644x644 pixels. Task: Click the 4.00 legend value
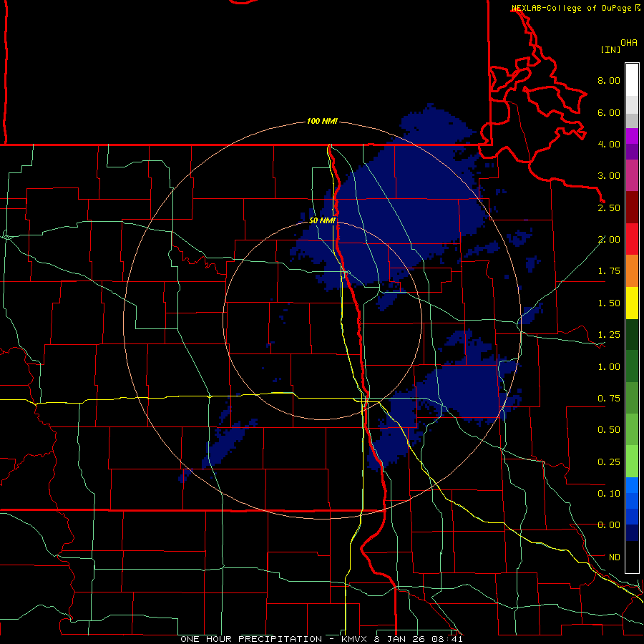click(609, 144)
